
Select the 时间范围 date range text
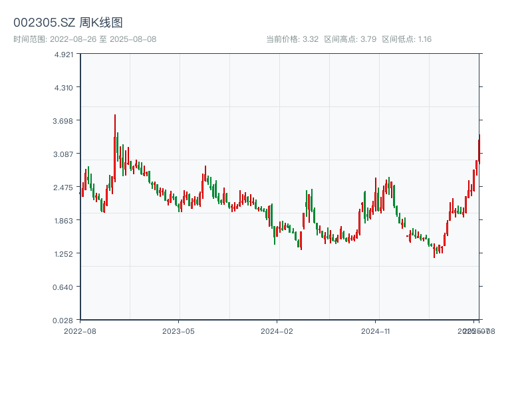click(x=84, y=39)
